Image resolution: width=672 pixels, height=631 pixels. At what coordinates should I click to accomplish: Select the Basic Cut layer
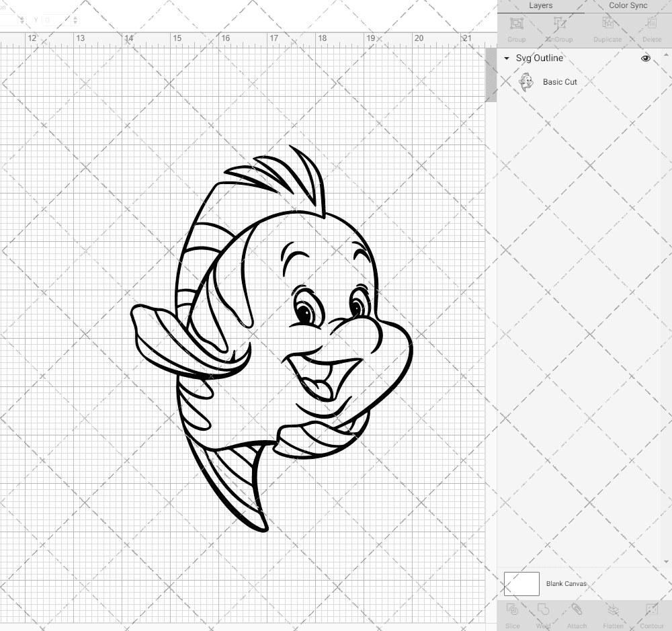click(x=559, y=81)
